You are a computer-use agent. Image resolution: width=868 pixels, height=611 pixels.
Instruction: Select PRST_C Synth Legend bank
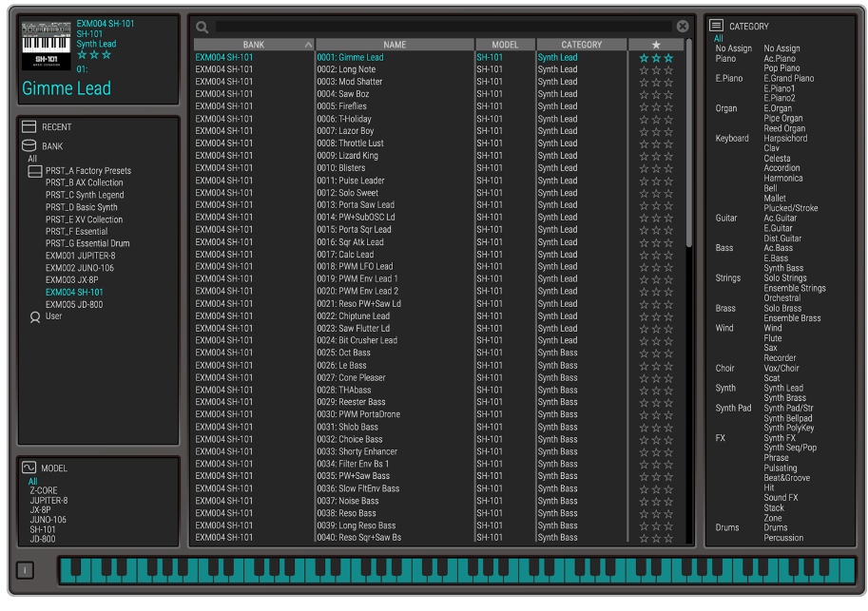pos(85,195)
